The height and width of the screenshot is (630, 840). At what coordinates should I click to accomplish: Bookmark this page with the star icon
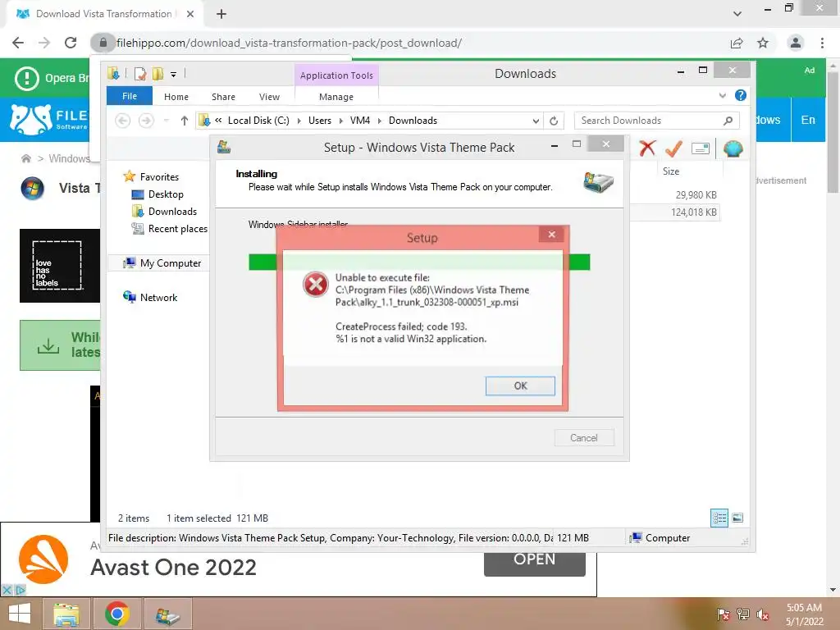click(763, 43)
